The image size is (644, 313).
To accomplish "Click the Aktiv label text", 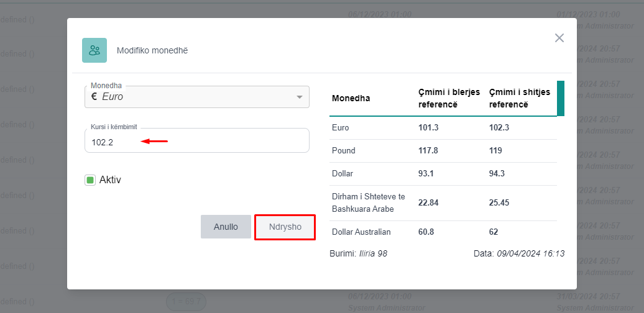I will click(110, 180).
